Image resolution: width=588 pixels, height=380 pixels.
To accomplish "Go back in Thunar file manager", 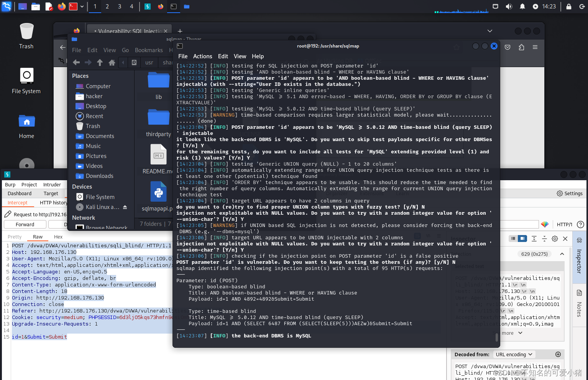I will [76, 63].
